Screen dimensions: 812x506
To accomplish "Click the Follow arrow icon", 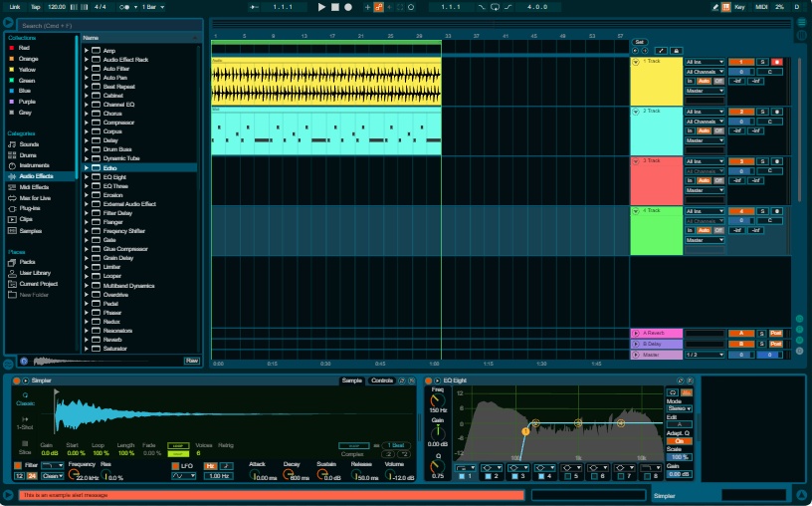I will coord(255,7).
